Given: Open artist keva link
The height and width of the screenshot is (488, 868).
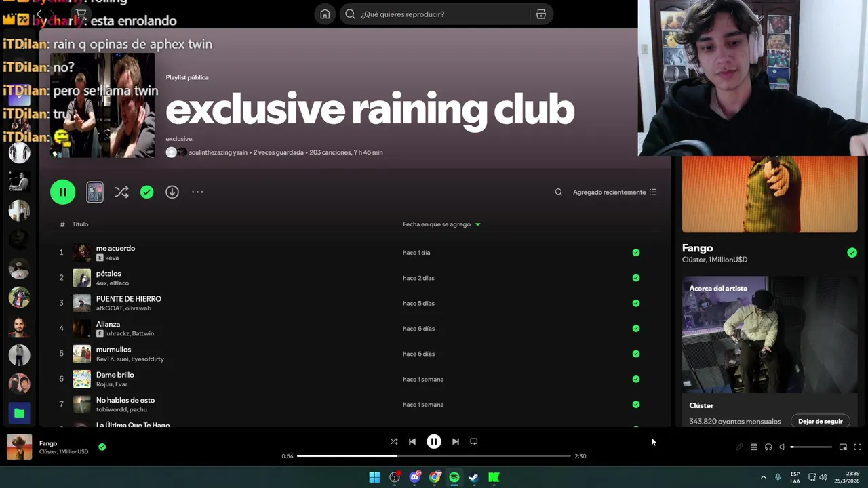Looking at the screenshot, I should 112,258.
